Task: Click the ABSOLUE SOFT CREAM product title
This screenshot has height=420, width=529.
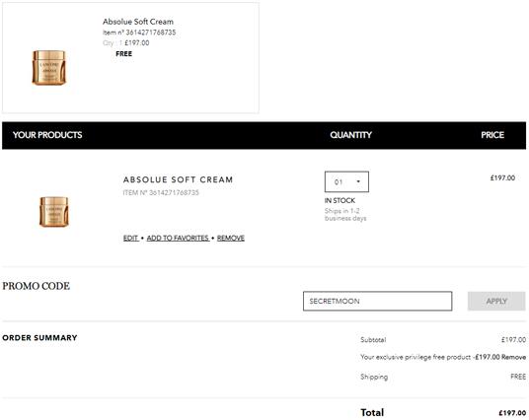Action: click(178, 179)
